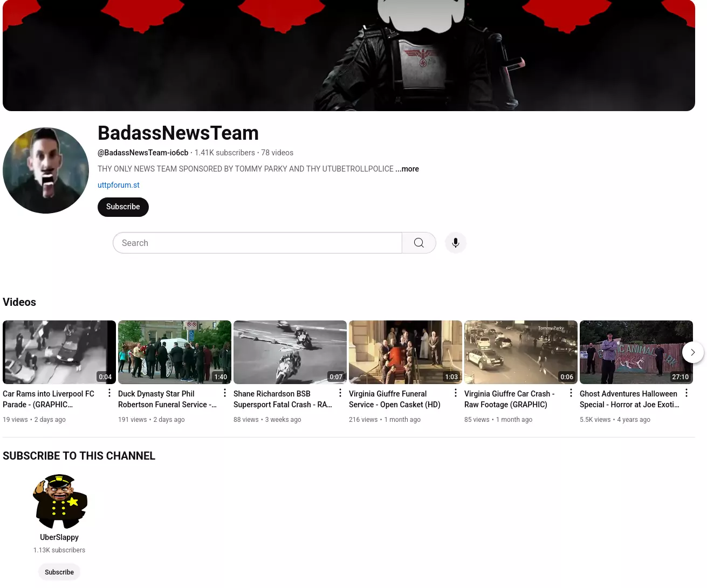This screenshot has height=588, width=707.
Task: Click the '1.41K subscribers' count text
Action: tap(225, 153)
